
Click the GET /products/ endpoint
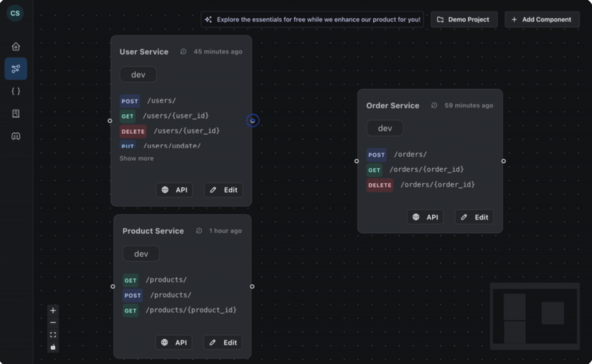tap(155, 280)
